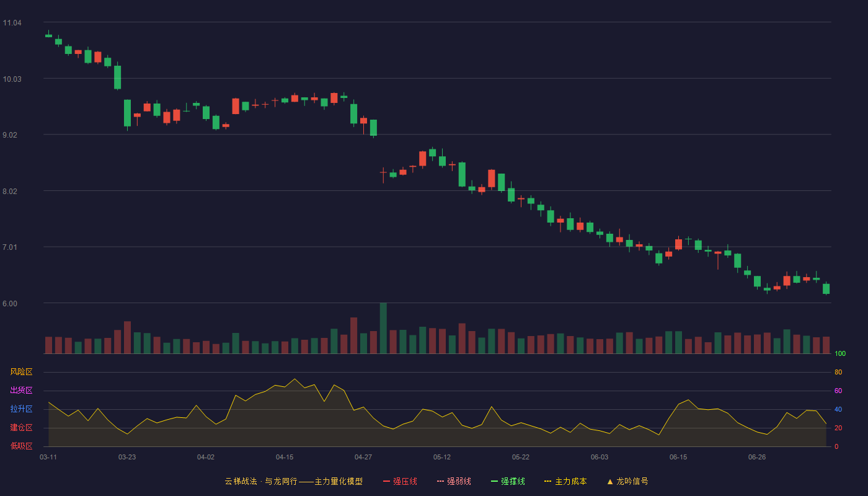Toggle the 强压线 legend item
This screenshot has height=496, width=868.
click(400, 481)
